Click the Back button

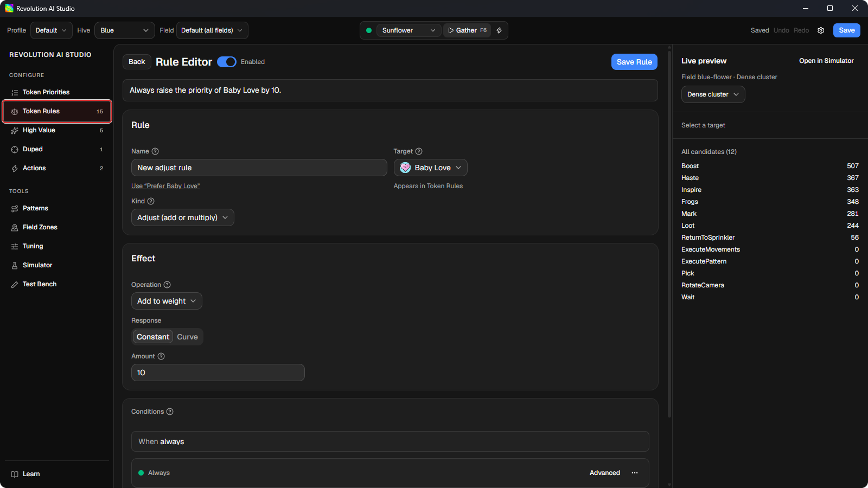click(137, 62)
